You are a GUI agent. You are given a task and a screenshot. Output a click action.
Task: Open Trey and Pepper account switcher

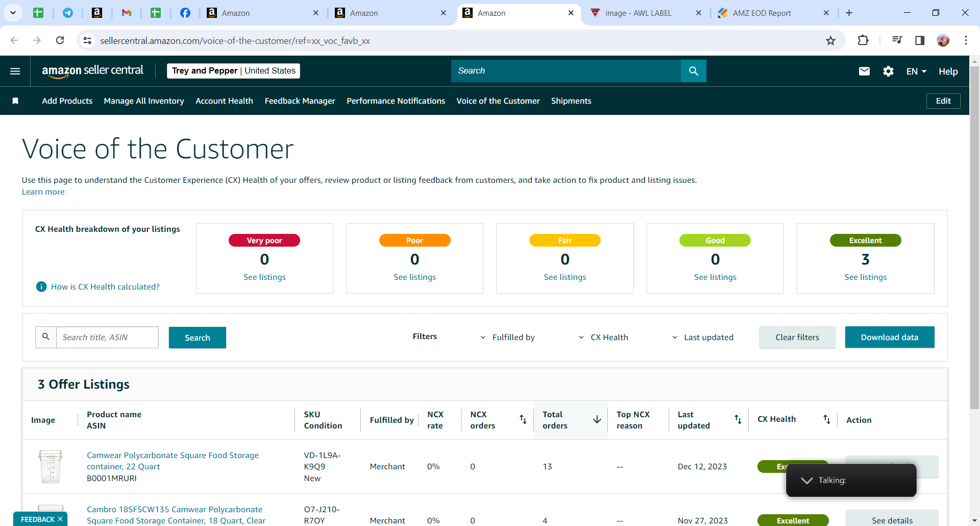233,71
